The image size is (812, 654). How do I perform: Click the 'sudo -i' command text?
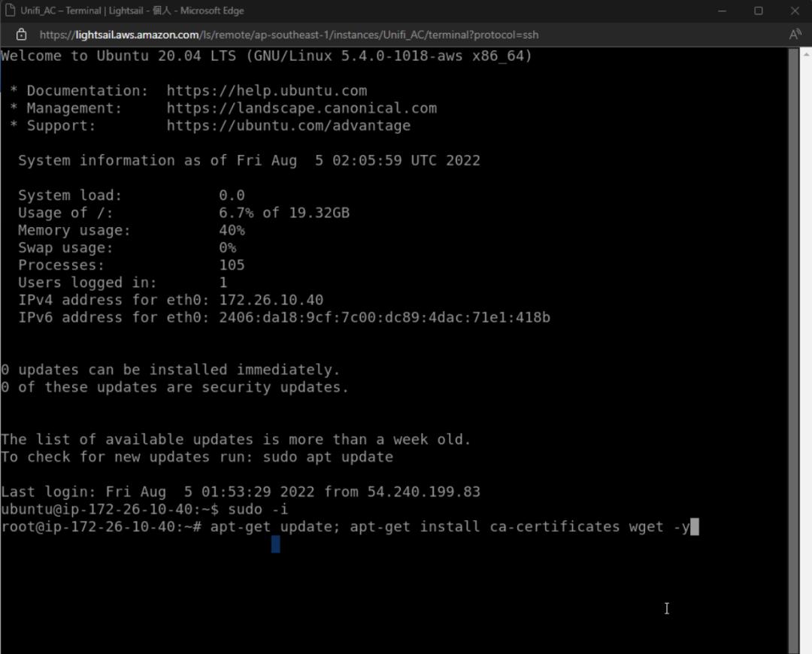coord(258,509)
